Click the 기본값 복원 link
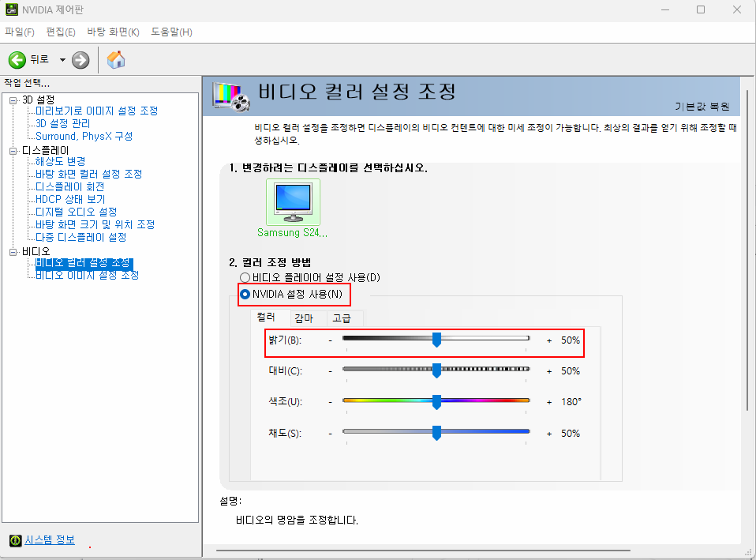The height and width of the screenshot is (560, 756). point(702,106)
